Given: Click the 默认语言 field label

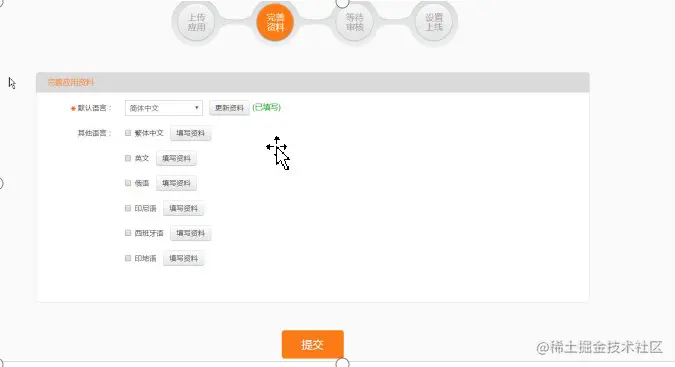Looking at the screenshot, I should 94,108.
